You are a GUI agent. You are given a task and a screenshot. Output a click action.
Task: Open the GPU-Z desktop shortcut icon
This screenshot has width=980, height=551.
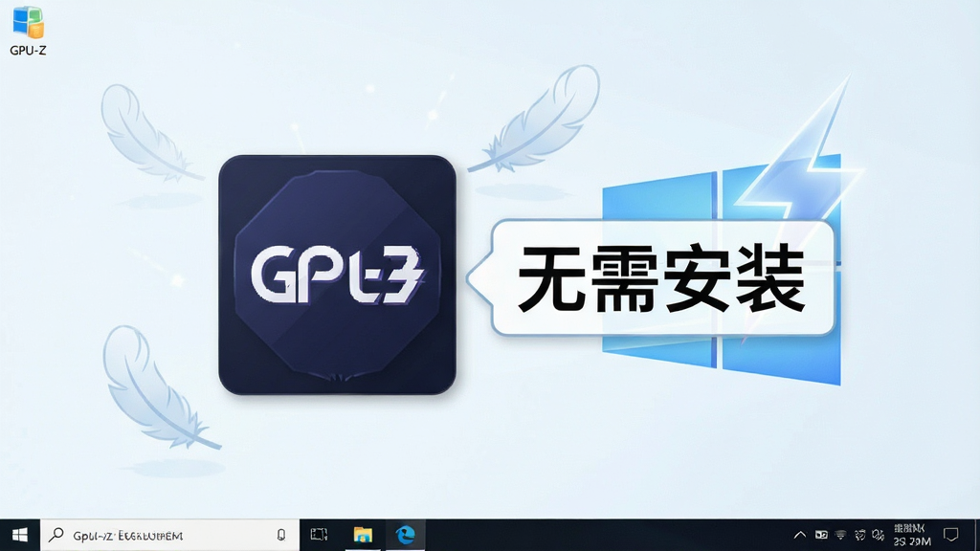coord(28,32)
